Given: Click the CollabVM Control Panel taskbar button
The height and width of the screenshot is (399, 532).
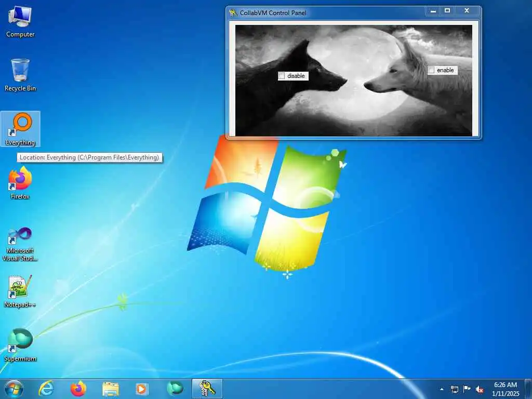Looking at the screenshot, I should point(207,389).
